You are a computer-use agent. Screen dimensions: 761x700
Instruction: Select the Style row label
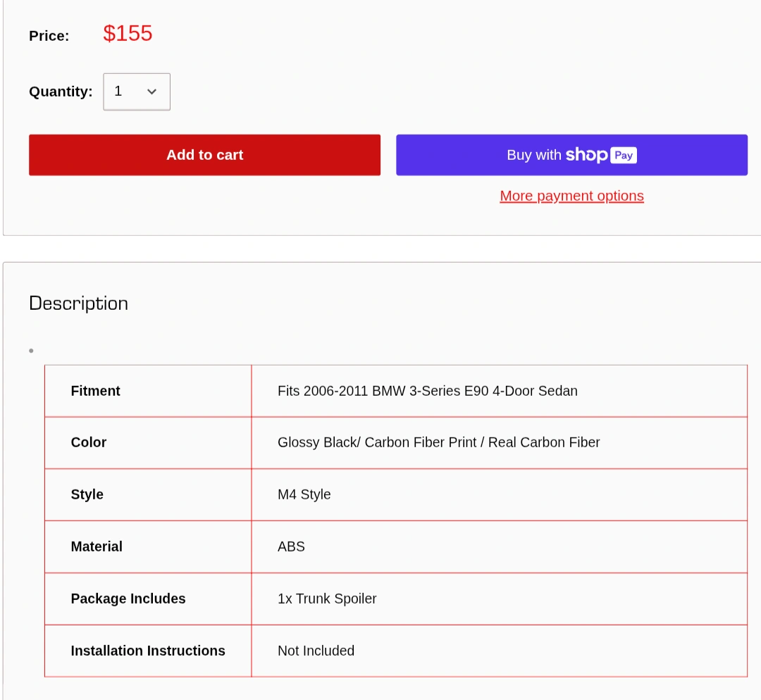(87, 494)
